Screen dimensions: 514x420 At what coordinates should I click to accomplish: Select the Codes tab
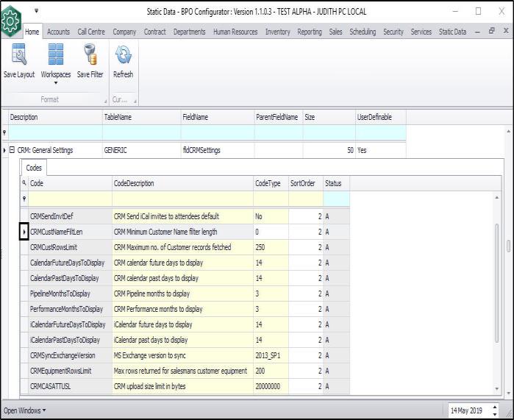tap(34, 168)
